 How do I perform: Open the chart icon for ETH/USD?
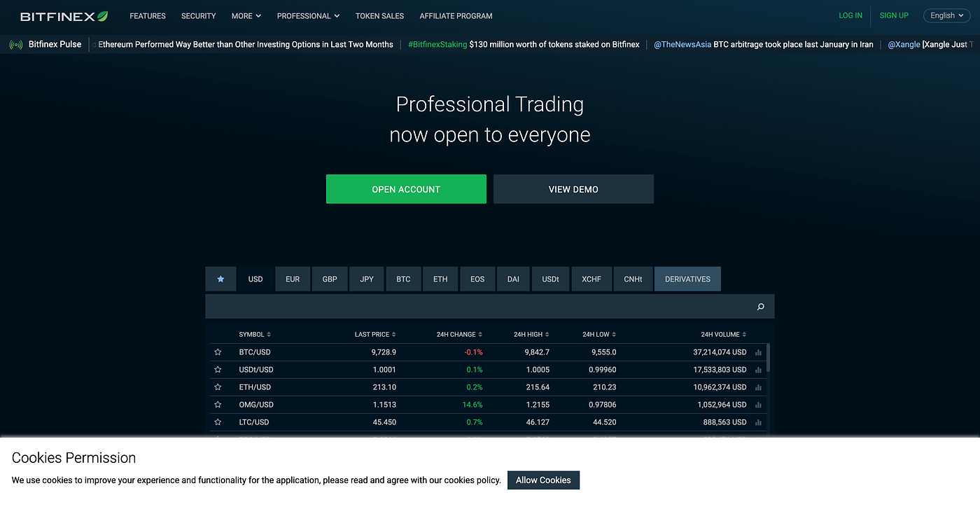tap(759, 387)
